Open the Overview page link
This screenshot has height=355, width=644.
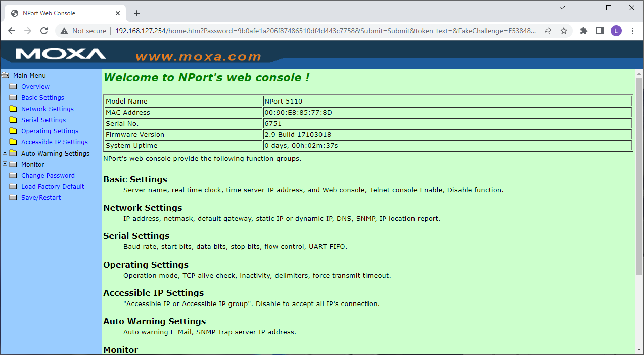tap(35, 87)
